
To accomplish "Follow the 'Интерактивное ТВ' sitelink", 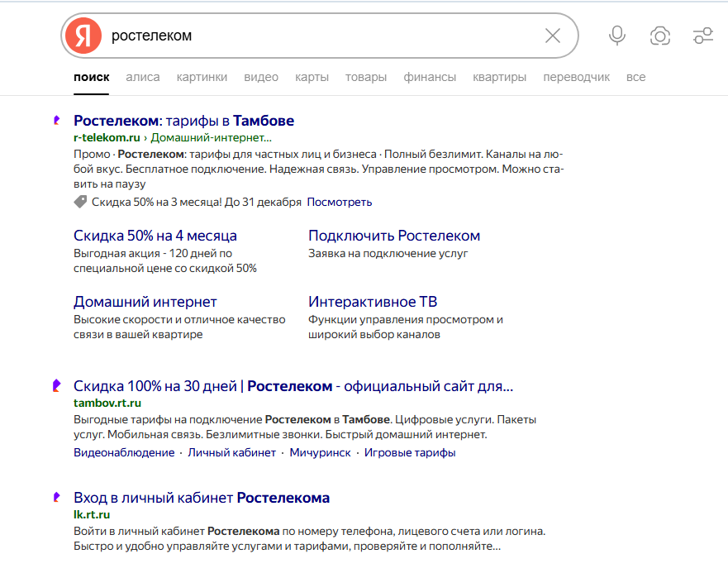I will 373,302.
